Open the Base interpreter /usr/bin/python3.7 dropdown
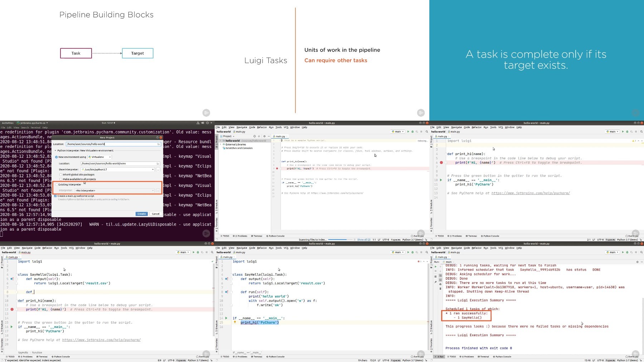 coord(118,170)
